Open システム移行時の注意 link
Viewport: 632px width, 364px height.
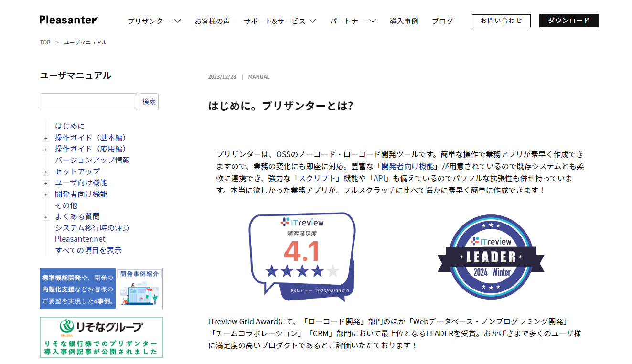[x=92, y=228]
